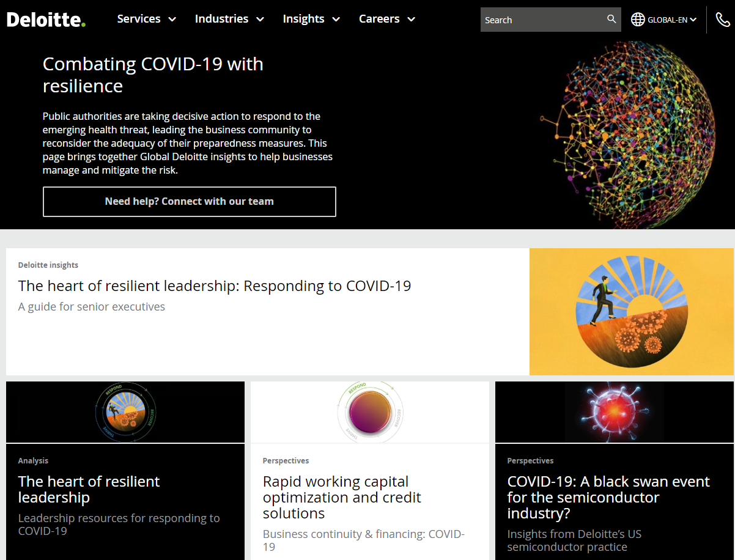
Task: Click the Analysis card Respond-Recover thumbnail
Action: pos(125,413)
